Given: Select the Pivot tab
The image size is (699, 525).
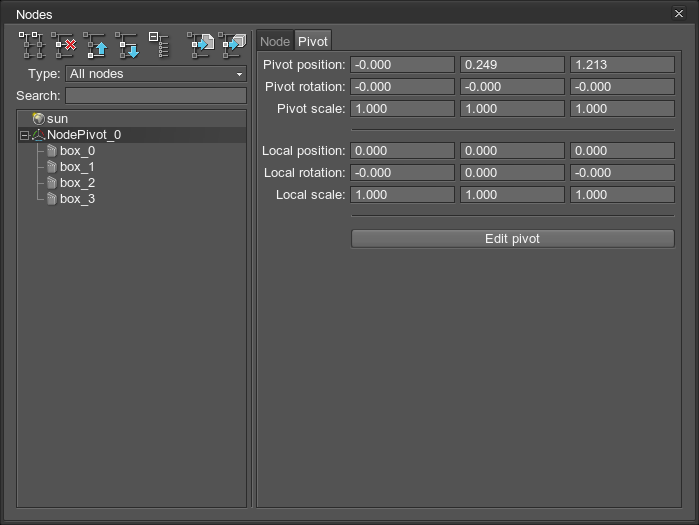Looking at the screenshot, I should click(313, 41).
